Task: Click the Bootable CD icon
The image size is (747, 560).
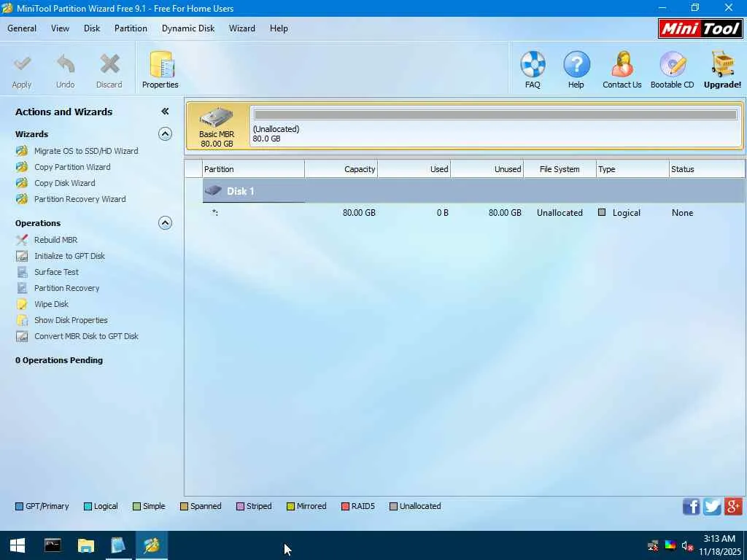Action: 672,64
